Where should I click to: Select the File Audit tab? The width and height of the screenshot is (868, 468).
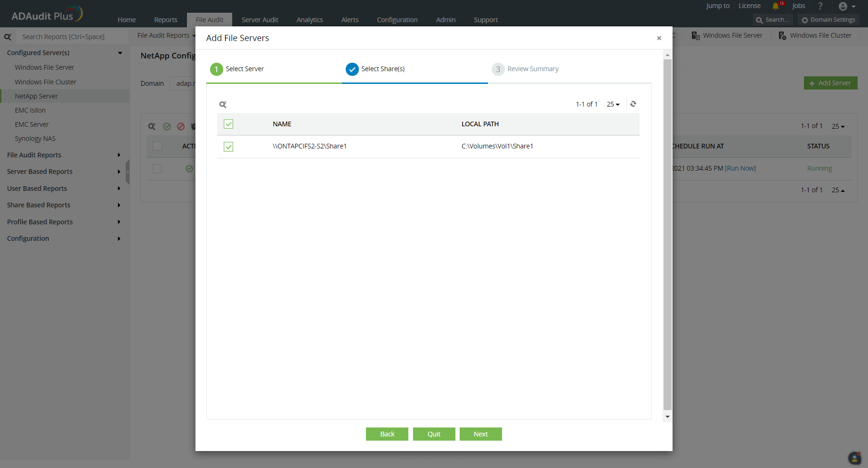point(210,20)
